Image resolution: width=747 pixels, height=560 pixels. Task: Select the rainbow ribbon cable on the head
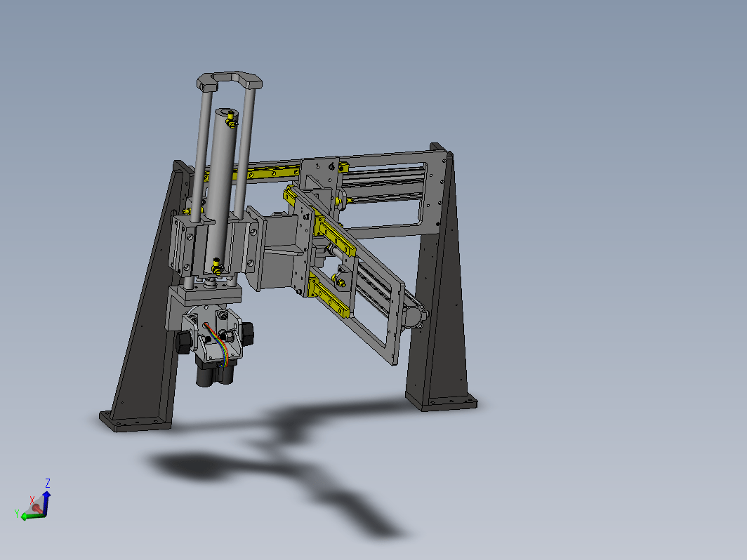[x=218, y=345]
